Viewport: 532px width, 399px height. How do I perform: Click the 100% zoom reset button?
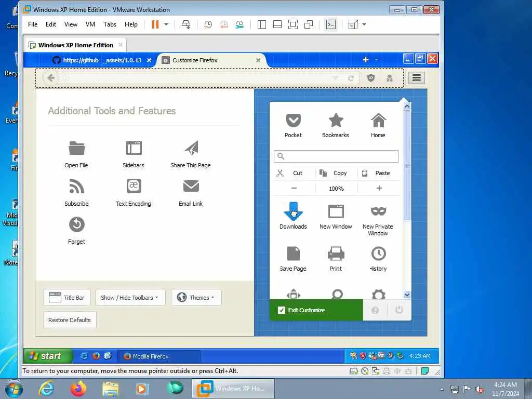[x=336, y=188]
